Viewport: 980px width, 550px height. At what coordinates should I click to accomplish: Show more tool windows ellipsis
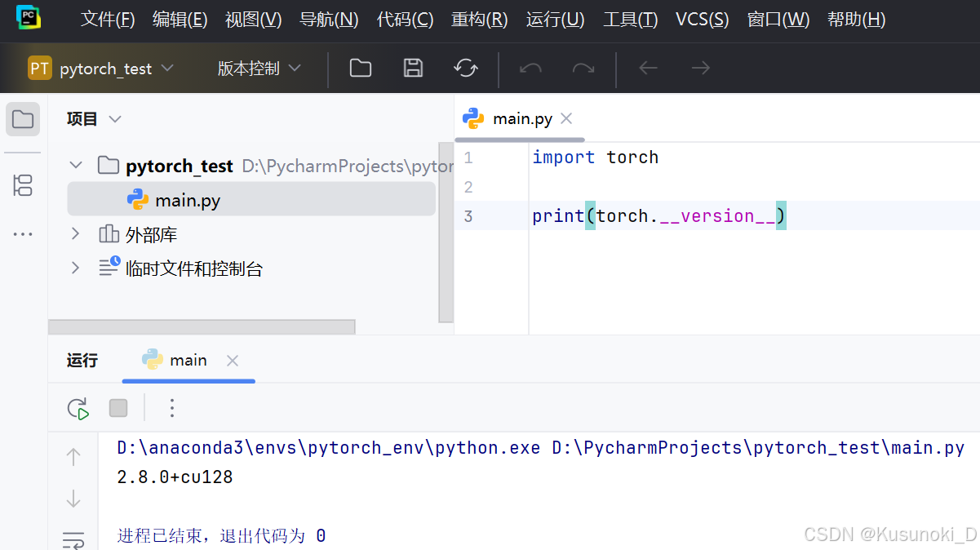pyautogui.click(x=23, y=234)
